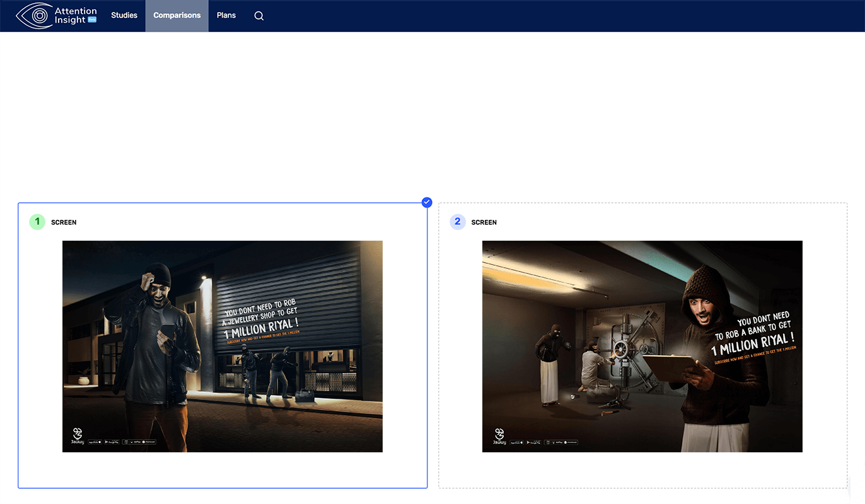Open the jewellery shop ad thumbnail

click(223, 346)
